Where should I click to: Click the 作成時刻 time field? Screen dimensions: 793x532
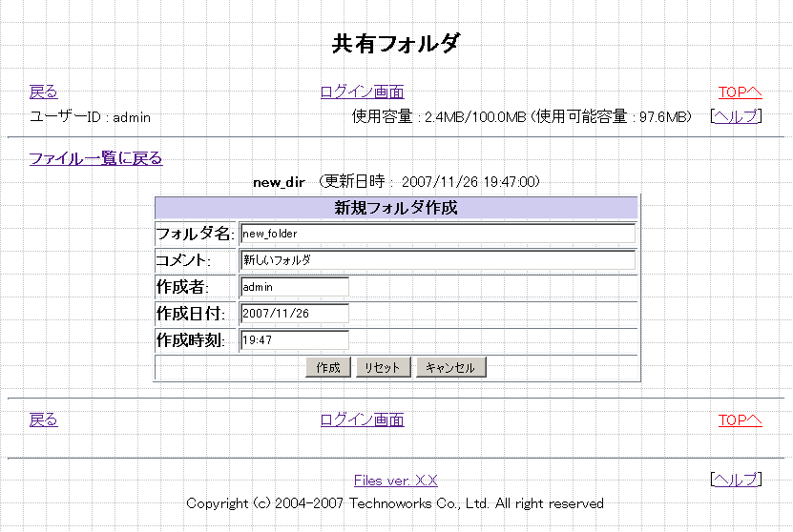[294, 340]
